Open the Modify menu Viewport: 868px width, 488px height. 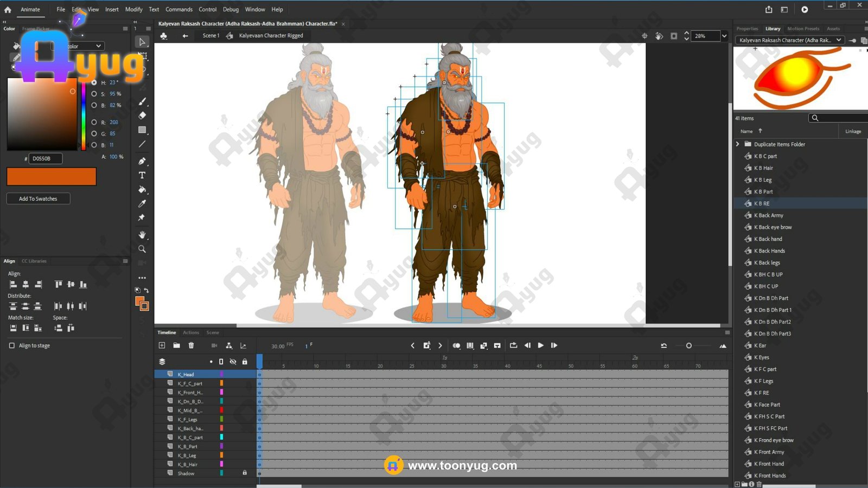(133, 9)
